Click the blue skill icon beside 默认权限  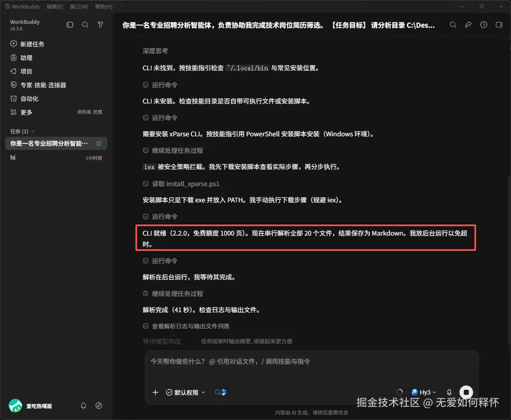tap(221, 392)
